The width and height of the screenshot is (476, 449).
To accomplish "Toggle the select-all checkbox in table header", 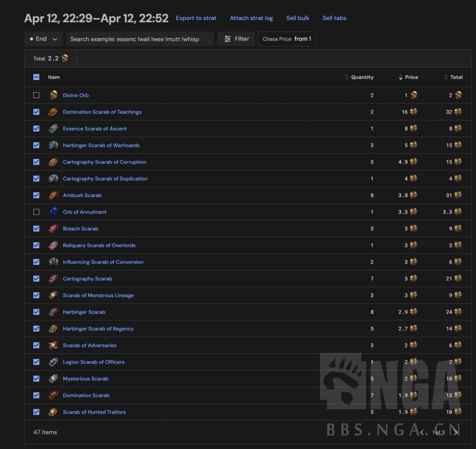I will pyautogui.click(x=36, y=77).
